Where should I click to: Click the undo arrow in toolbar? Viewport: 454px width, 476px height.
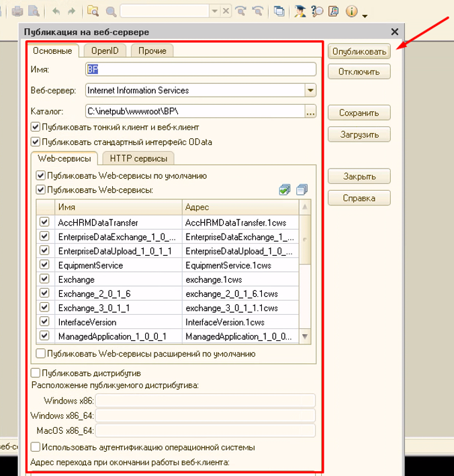[x=55, y=11]
